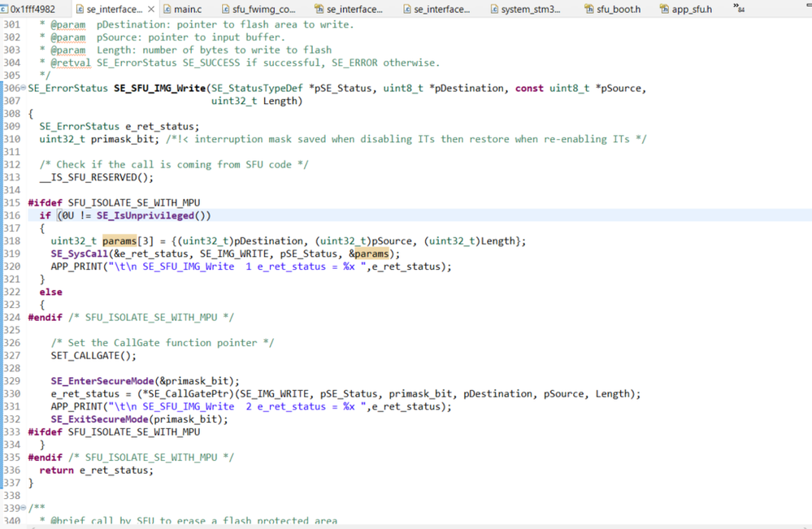Click SE_EnterSecureMode on line 329
This screenshot has height=529, width=812.
102,381
